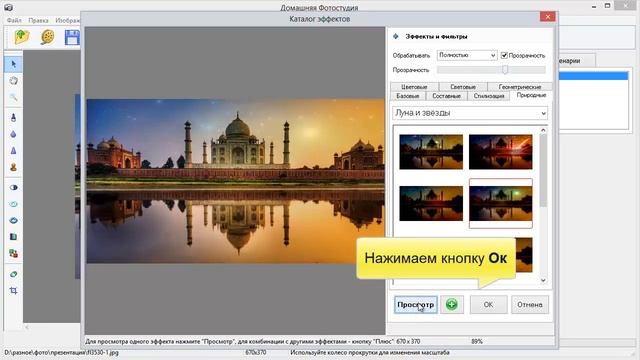Click the diamond icon beside Эффекты и фильтры
This screenshot has height=360, width=640.
point(396,36)
